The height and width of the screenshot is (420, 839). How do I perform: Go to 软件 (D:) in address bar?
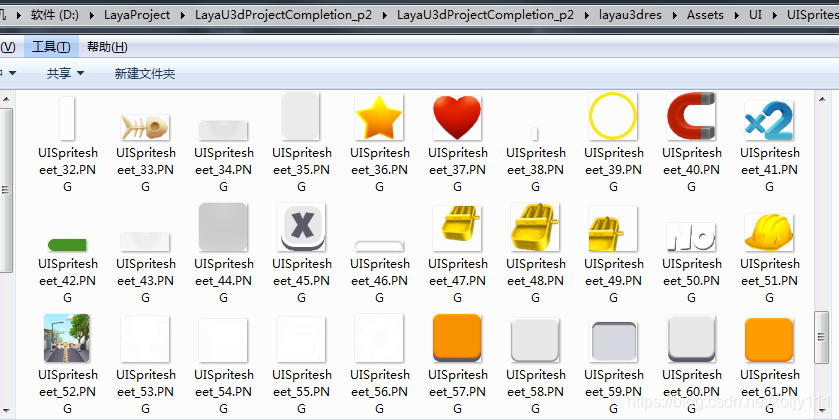click(x=55, y=14)
